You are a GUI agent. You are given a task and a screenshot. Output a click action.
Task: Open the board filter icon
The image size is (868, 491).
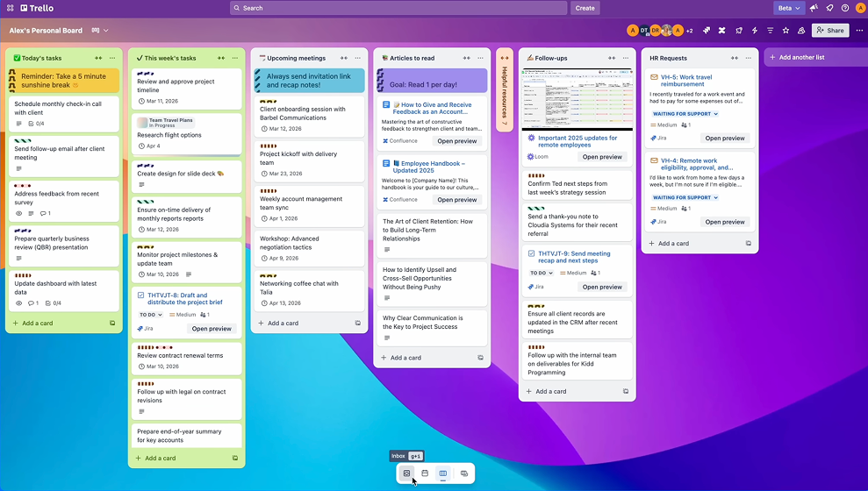770,31
